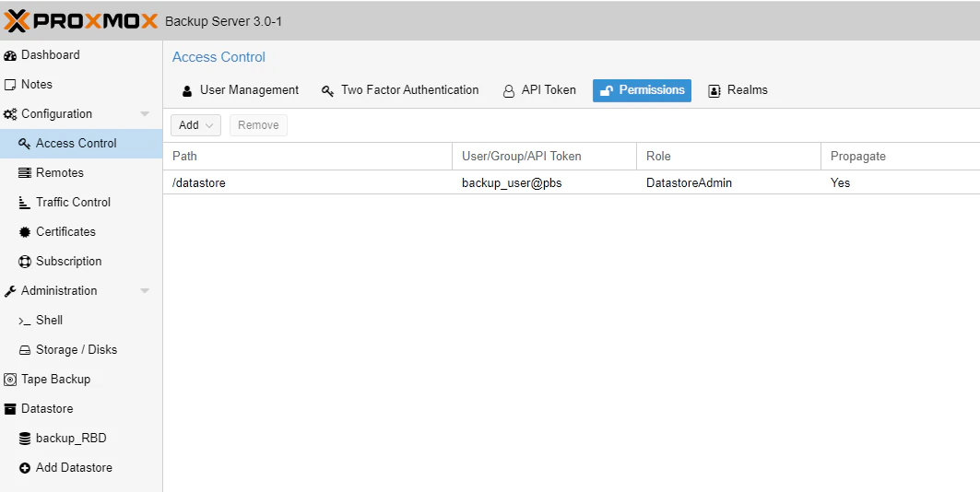Select Administration in the sidebar
The width and height of the screenshot is (980, 492).
[x=81, y=290]
